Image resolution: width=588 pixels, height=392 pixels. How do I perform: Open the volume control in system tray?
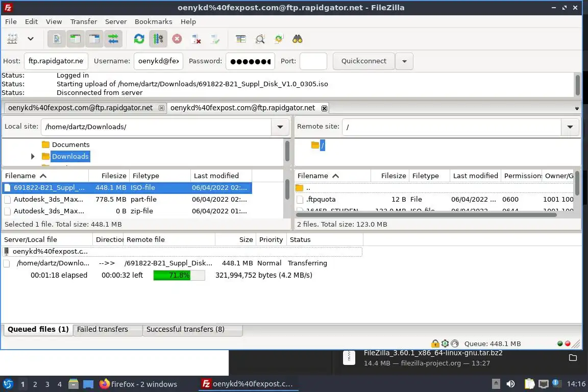[x=510, y=384]
